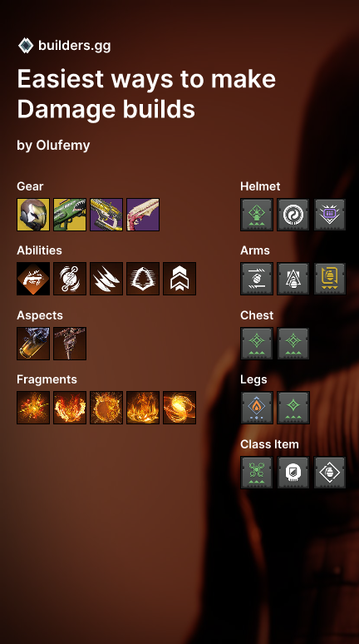Select the yellow grenade arms mod

tap(329, 279)
